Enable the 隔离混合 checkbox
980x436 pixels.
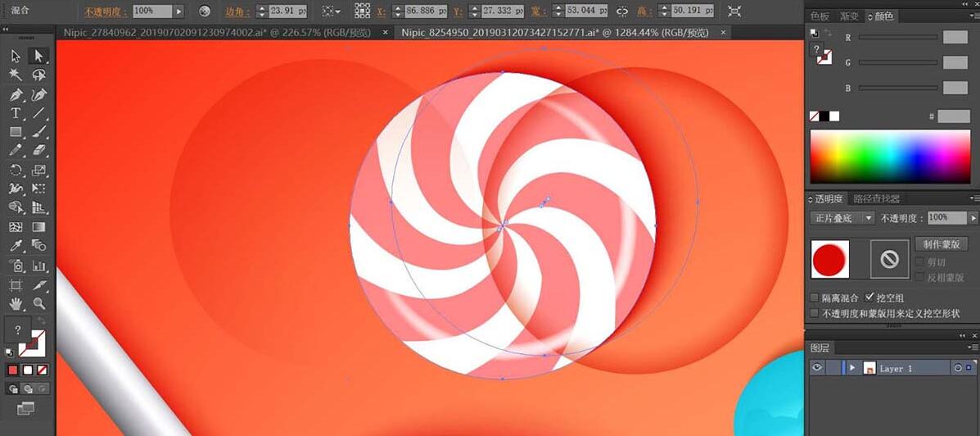[x=814, y=297]
